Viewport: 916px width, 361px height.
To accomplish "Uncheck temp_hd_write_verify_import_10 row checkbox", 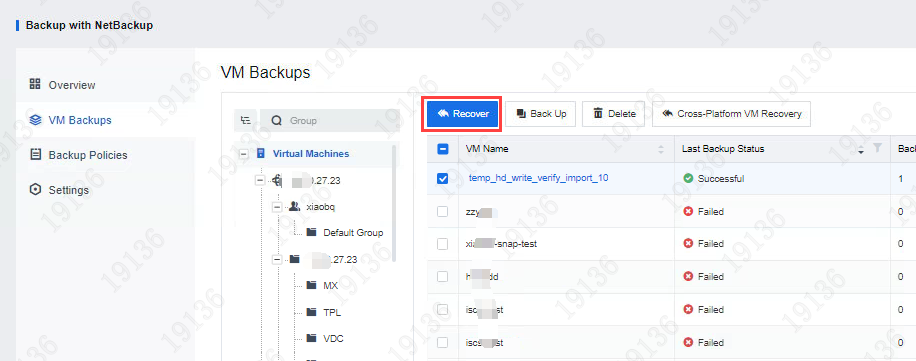I will (x=443, y=179).
